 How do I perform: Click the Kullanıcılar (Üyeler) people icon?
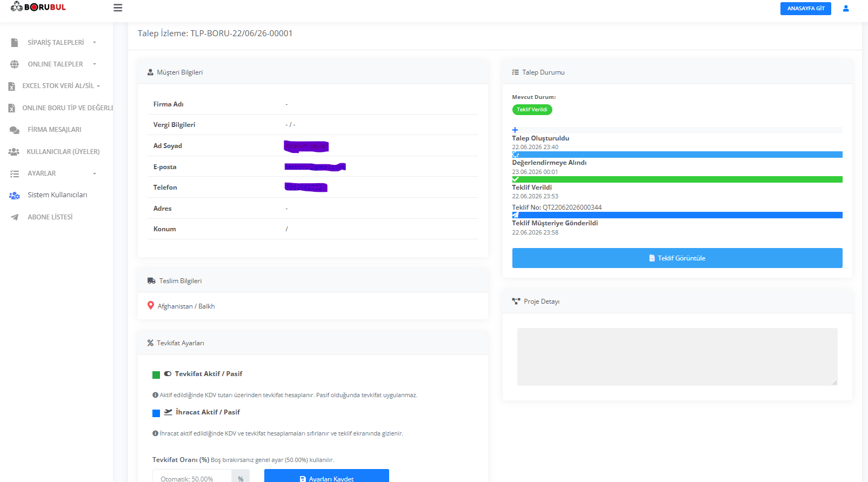pos(14,152)
